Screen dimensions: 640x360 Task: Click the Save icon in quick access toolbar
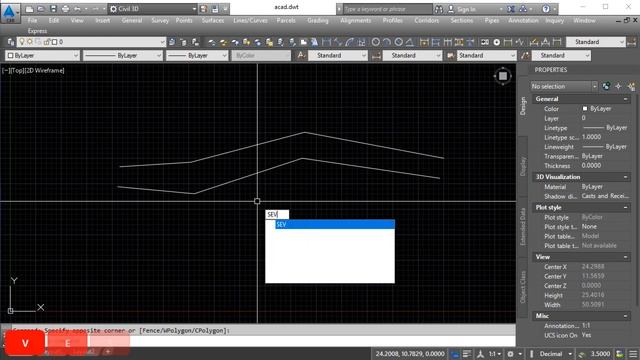coord(53,9)
